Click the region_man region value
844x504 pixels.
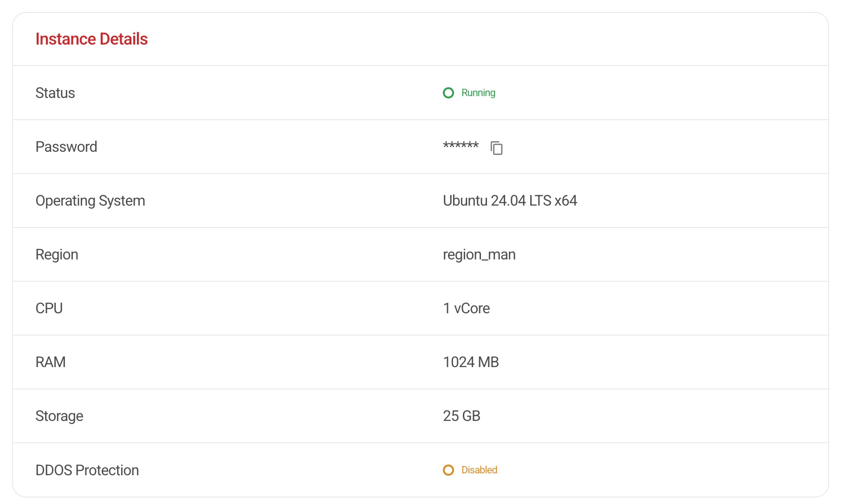(x=479, y=254)
